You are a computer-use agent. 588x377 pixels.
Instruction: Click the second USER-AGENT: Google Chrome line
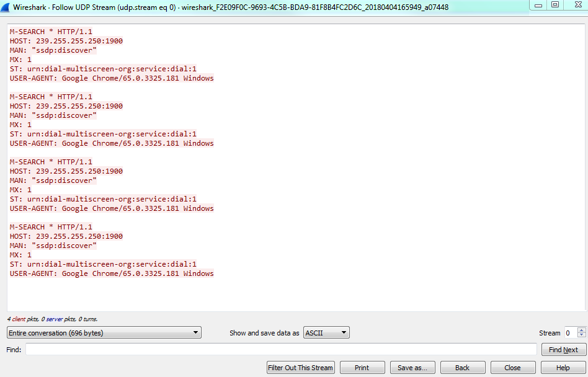pyautogui.click(x=112, y=143)
